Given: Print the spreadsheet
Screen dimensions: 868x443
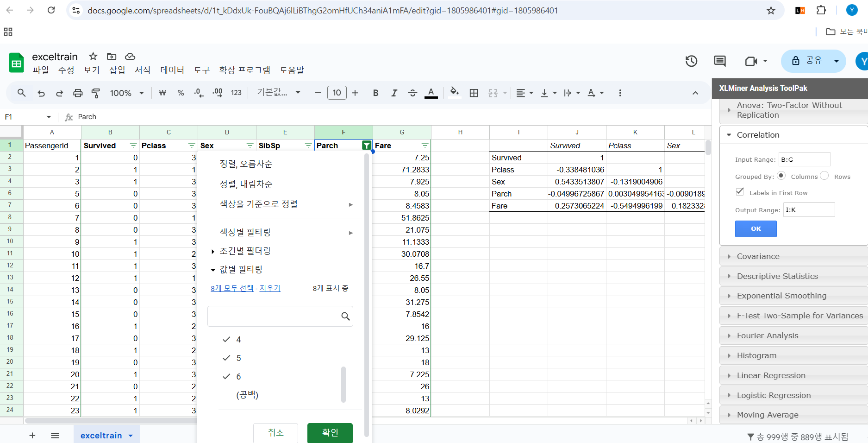Looking at the screenshot, I should (x=78, y=93).
